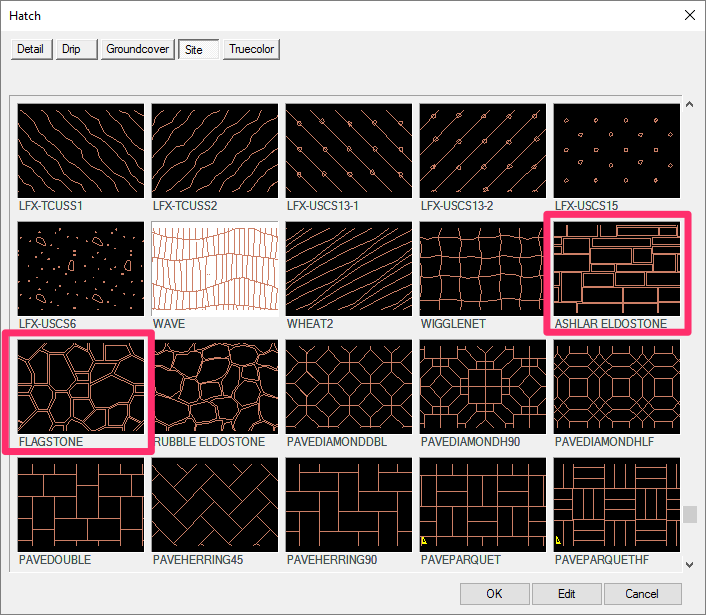
Task: Switch to the Detail hatch category
Action: 30,49
